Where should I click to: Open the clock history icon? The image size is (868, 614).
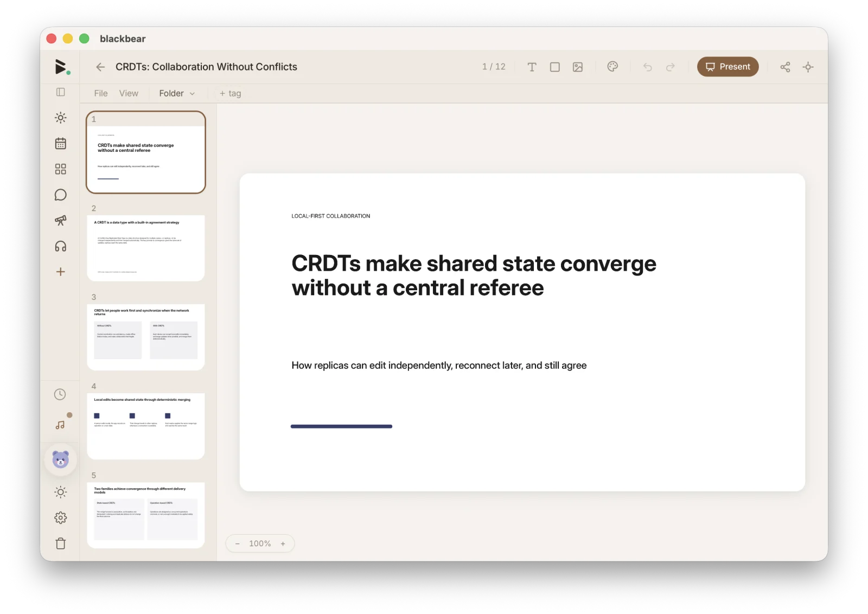[x=60, y=394]
